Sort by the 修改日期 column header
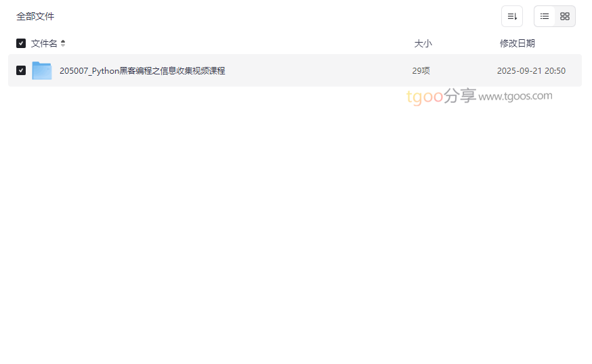This screenshot has width=592, height=364. point(517,43)
